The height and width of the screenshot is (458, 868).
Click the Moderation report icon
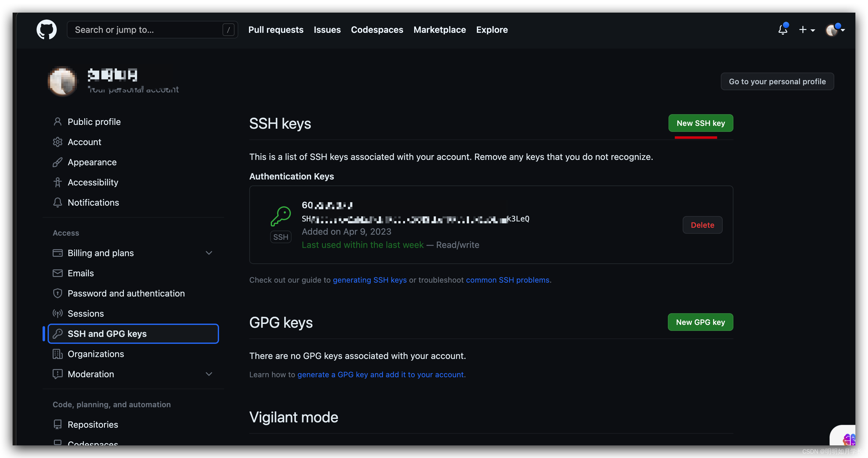[x=58, y=374]
